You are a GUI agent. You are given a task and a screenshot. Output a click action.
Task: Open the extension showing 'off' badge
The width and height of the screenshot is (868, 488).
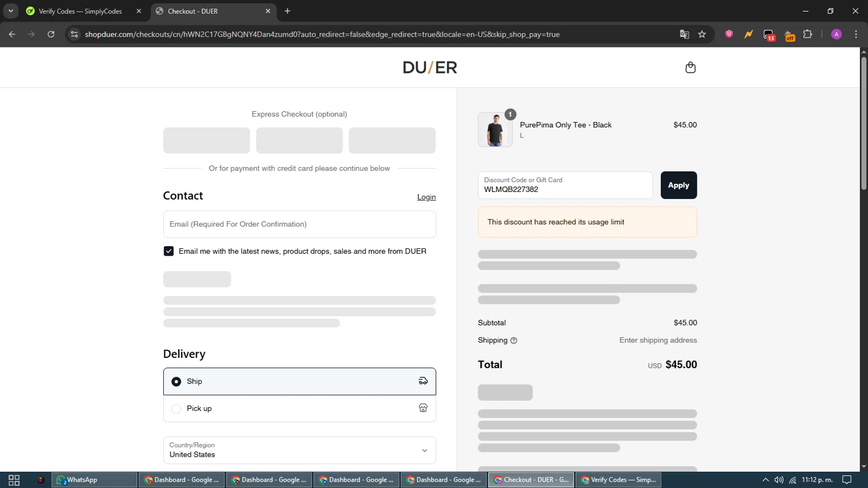pos(789,35)
